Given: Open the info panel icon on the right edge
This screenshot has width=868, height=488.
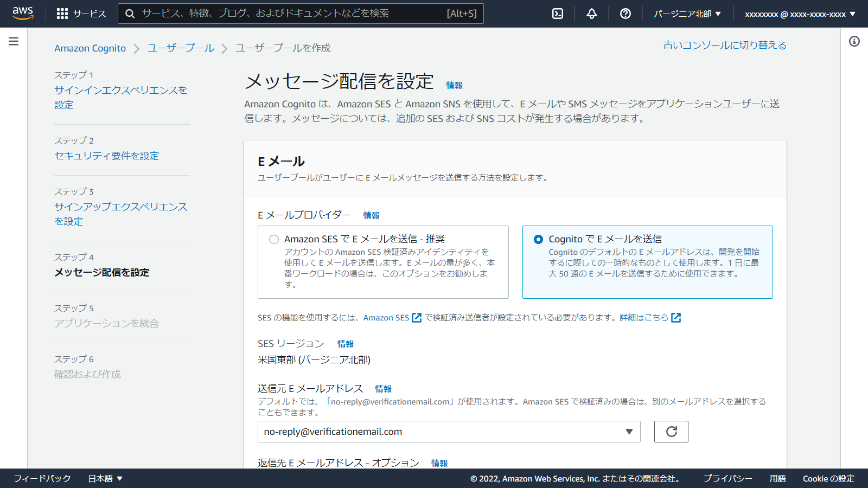Looking at the screenshot, I should pyautogui.click(x=856, y=40).
